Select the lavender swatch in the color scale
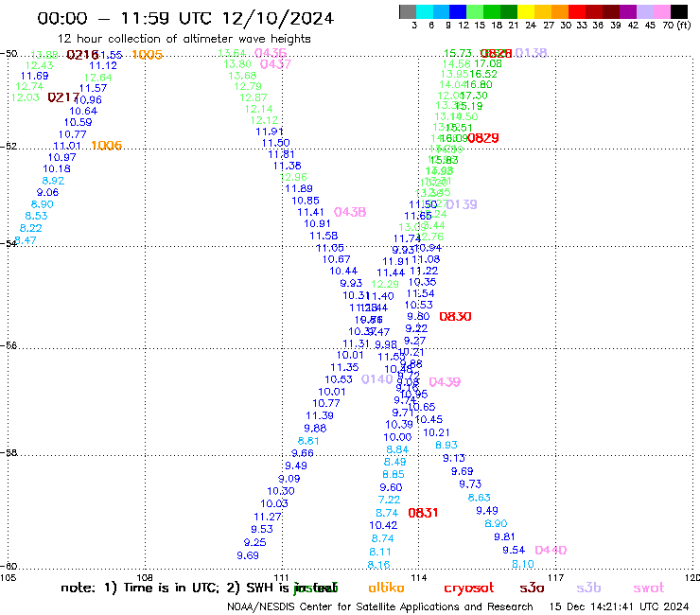Viewport: 700px width, 615px height. click(644, 11)
